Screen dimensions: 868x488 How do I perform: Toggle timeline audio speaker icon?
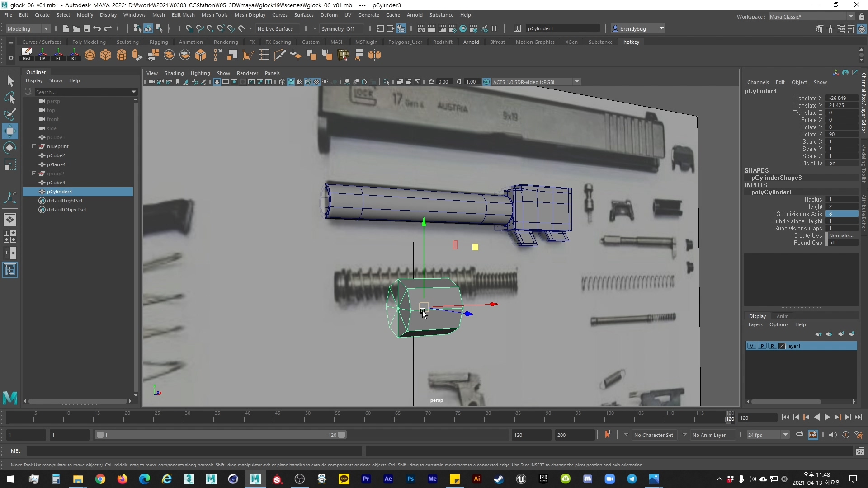[x=832, y=435]
